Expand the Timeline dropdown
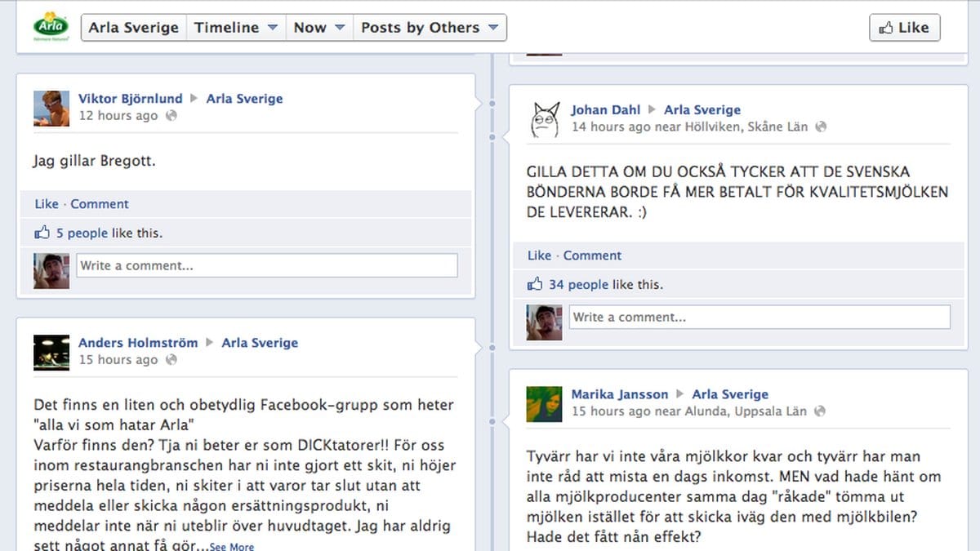 click(x=236, y=27)
